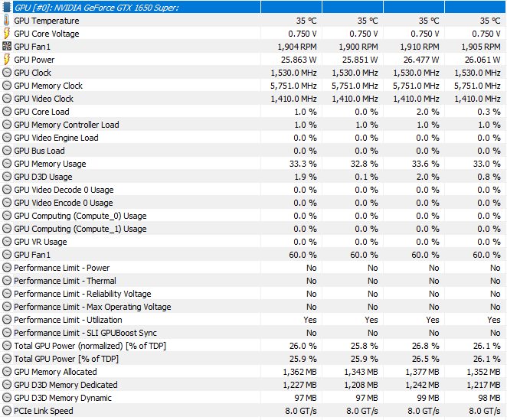This screenshot has width=507, height=420.
Task: Click the GPU chip icon in header row
Action: coord(6,7)
